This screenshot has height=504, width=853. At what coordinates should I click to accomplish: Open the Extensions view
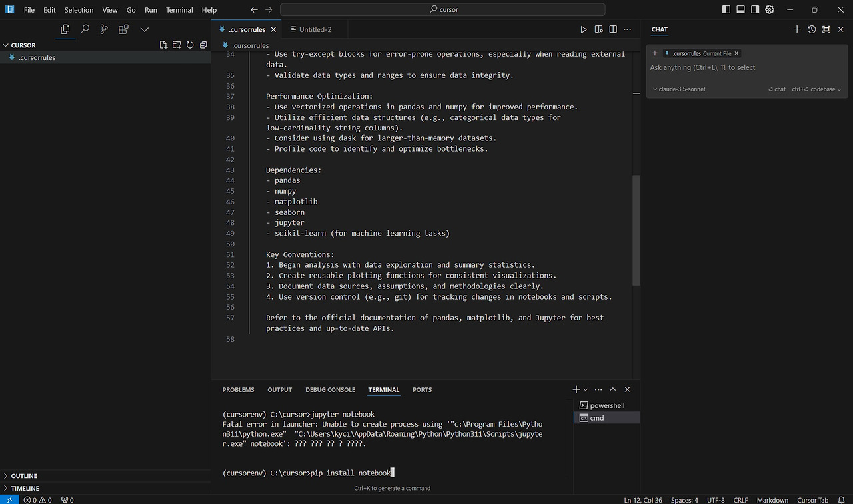123,29
